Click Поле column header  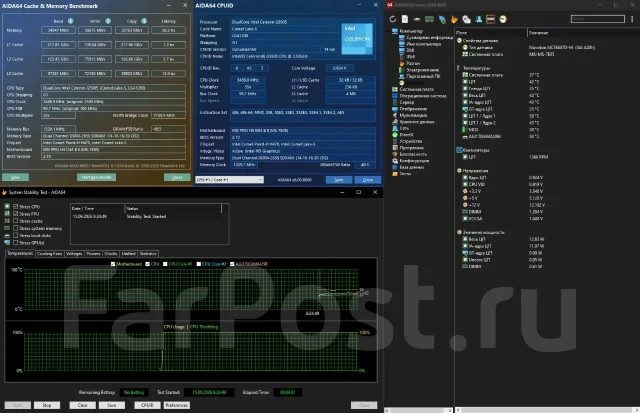pyautogui.click(x=491, y=33)
